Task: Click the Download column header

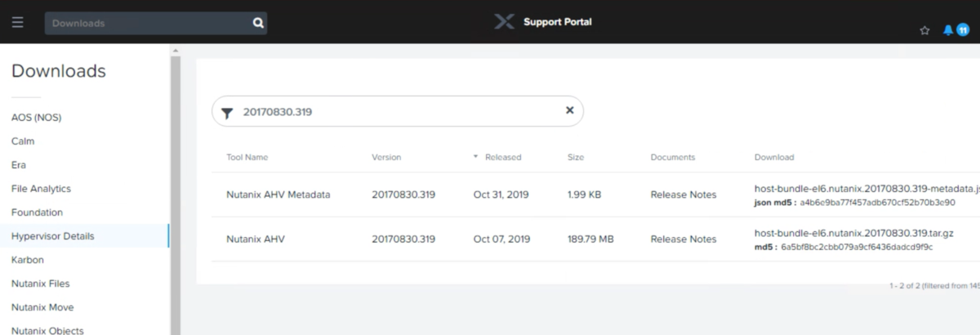Action: click(774, 157)
